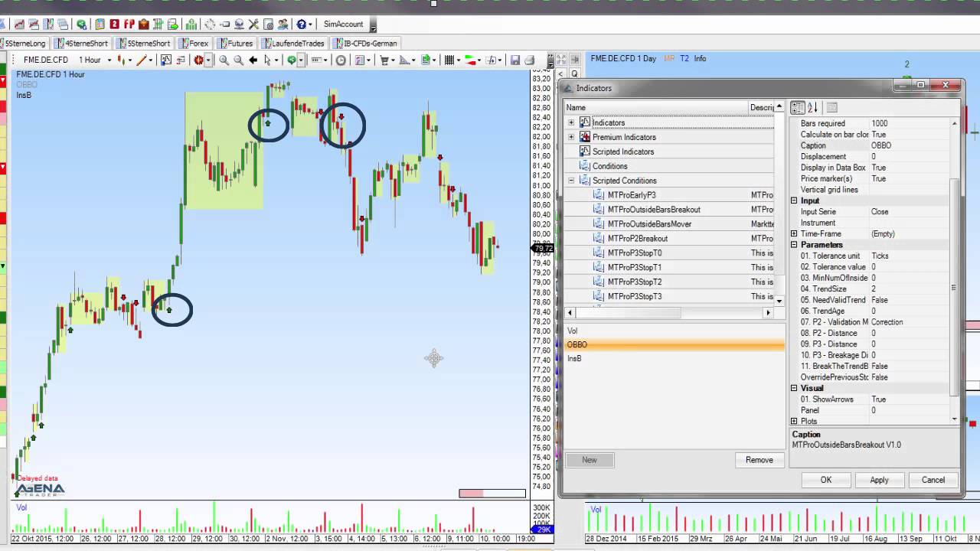Toggle NeedValidTrend False value
980x551 pixels.
(x=910, y=300)
